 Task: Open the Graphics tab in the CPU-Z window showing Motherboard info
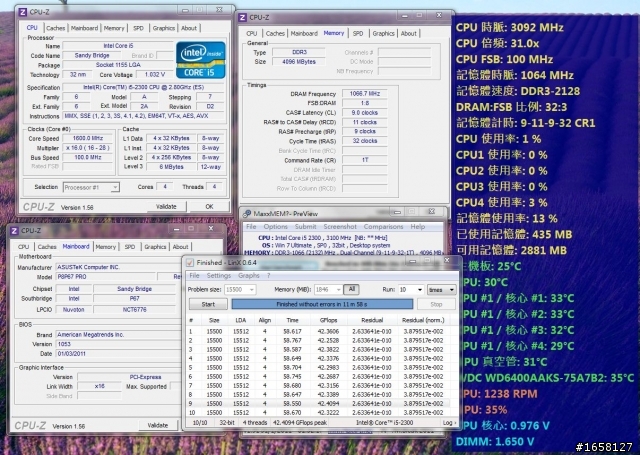click(155, 247)
